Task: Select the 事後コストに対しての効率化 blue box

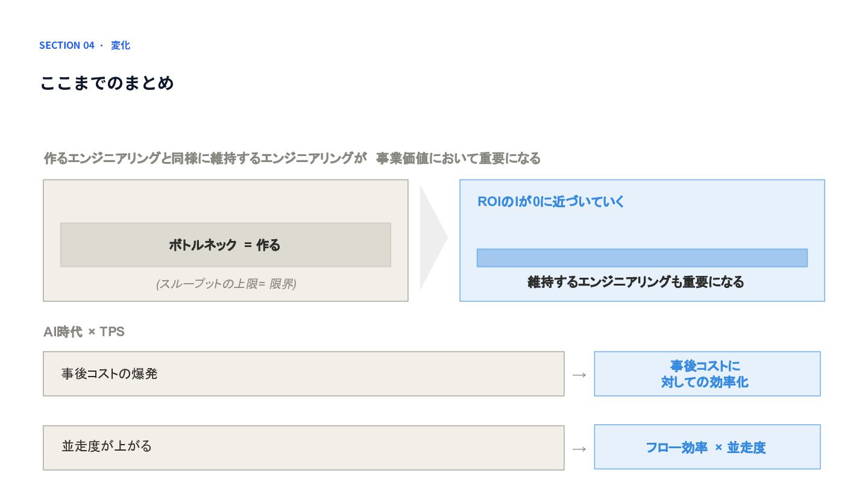Action: pos(707,374)
